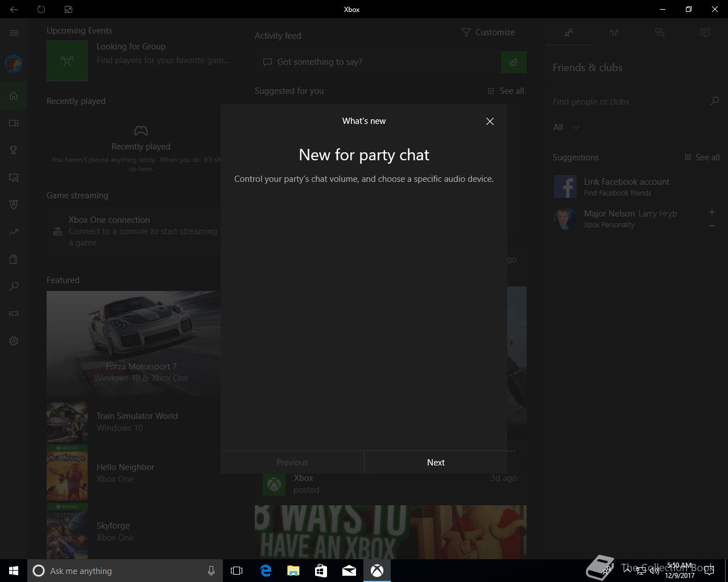Open Clubs shield icon in sidebar

click(14, 205)
